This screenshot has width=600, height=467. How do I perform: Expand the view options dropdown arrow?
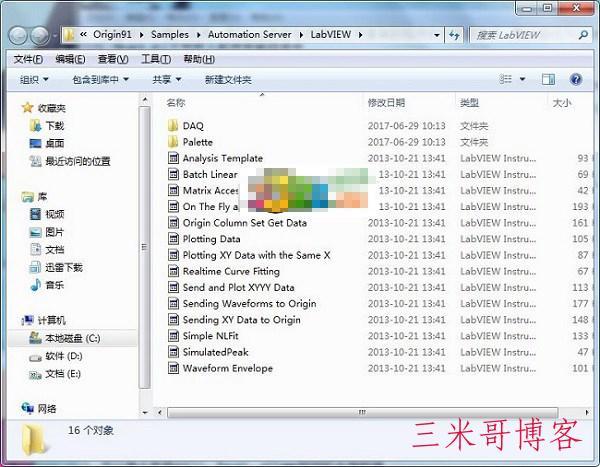[x=522, y=79]
